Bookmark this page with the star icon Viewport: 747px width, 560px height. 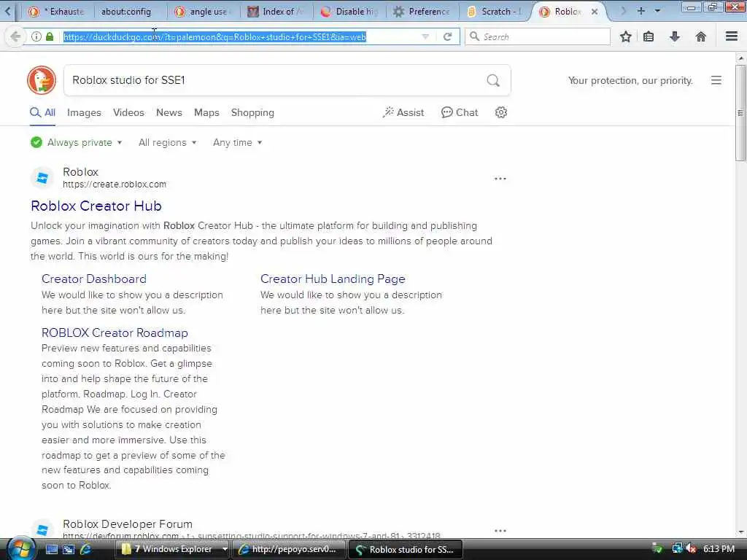click(x=625, y=36)
